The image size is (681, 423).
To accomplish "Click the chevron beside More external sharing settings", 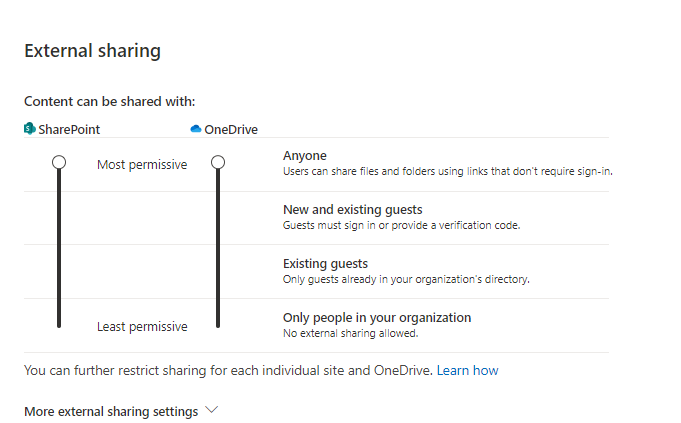I will coord(212,410).
